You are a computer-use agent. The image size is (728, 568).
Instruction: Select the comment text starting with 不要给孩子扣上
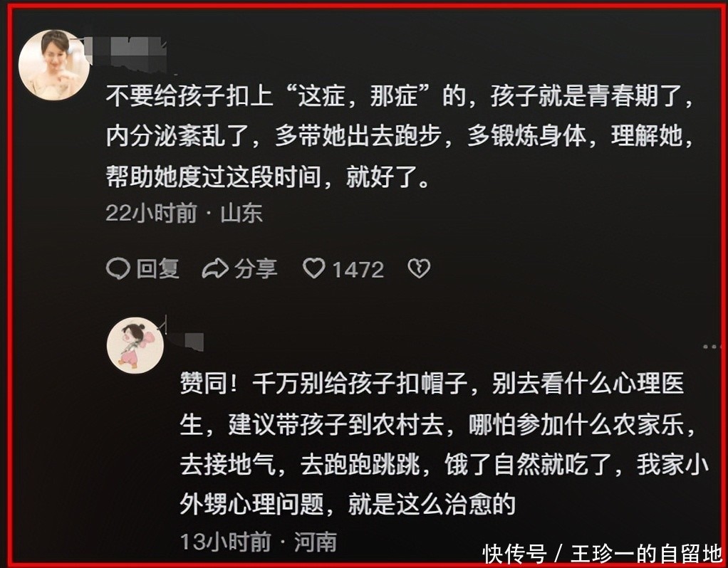coord(400,137)
